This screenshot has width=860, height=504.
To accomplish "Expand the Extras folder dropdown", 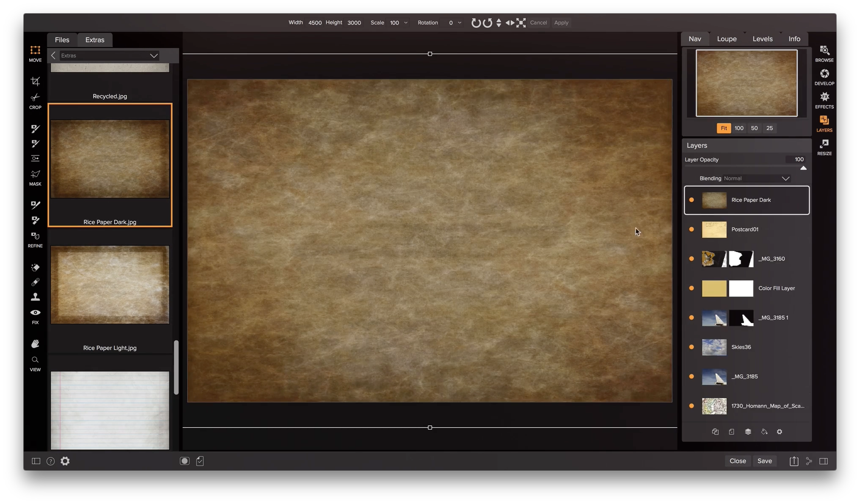I will (154, 55).
